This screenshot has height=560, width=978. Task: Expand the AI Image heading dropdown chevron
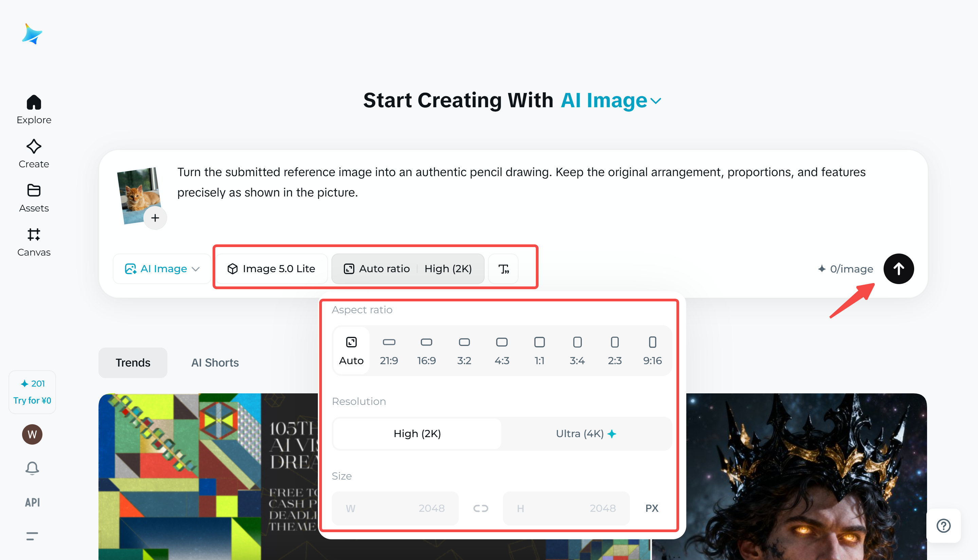coord(656,101)
